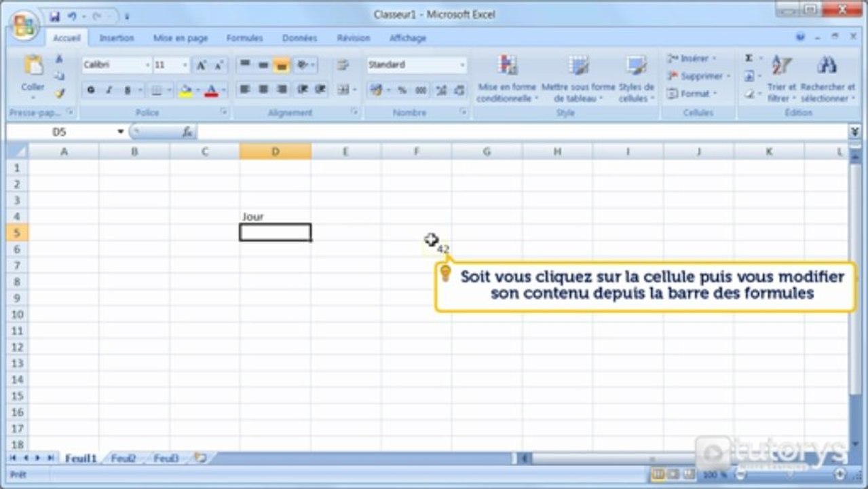Apply the accounting currency format
The image size is (868, 489).
376,90
